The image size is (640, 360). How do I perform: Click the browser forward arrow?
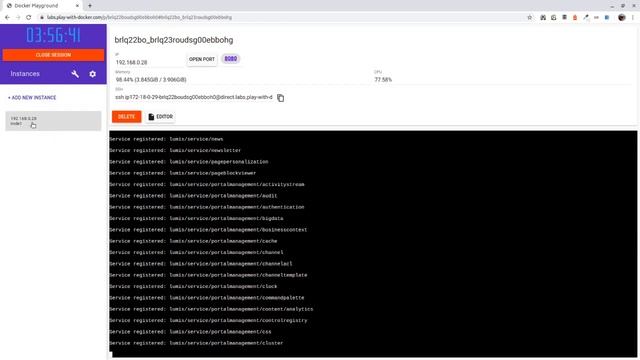click(18, 17)
